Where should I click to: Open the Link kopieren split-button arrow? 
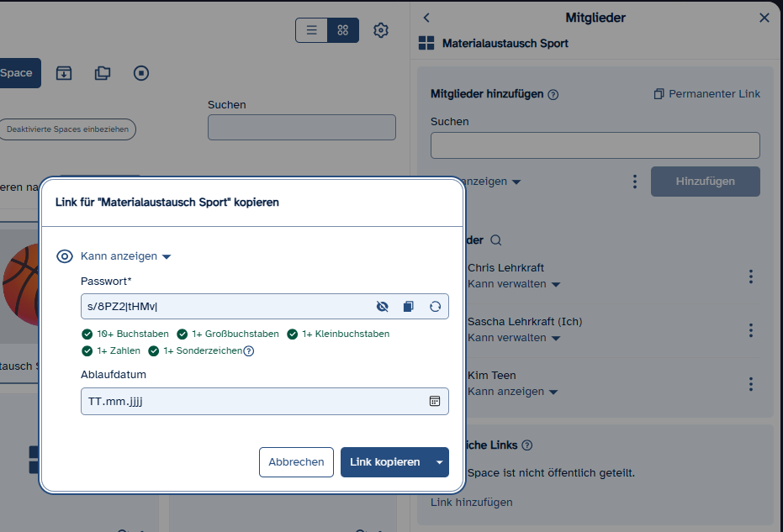[x=439, y=462]
